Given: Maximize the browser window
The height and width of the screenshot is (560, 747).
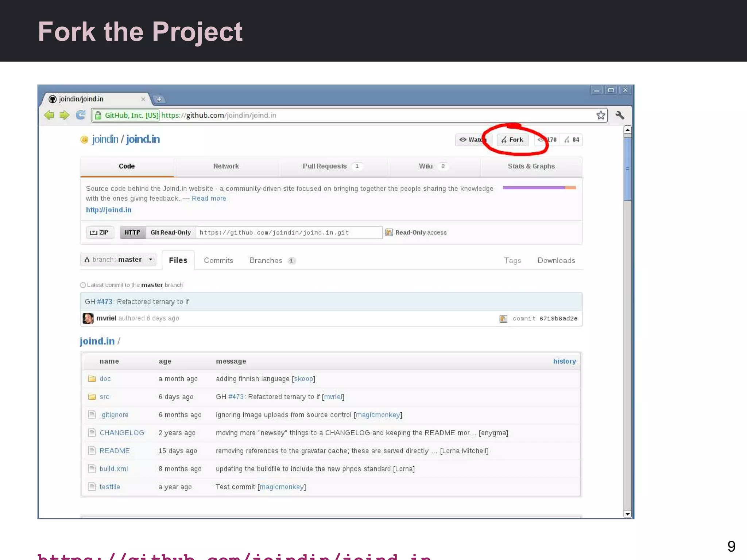Looking at the screenshot, I should [x=611, y=90].
